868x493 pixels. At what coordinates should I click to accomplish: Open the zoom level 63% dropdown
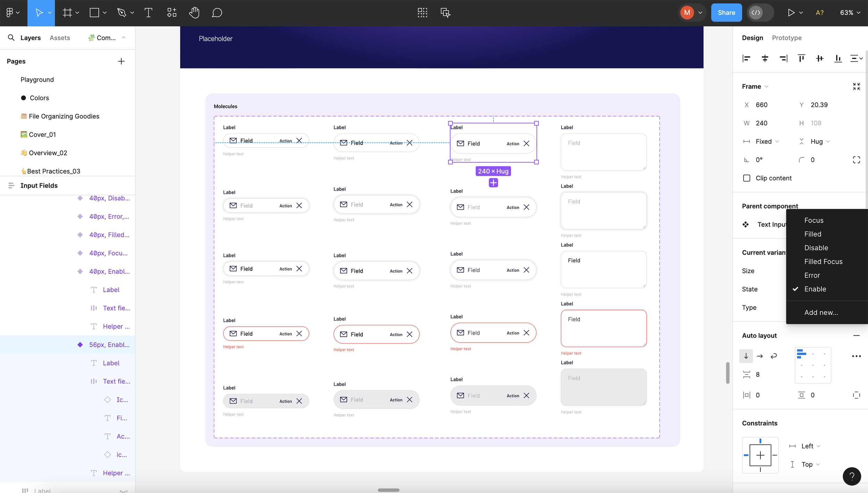(x=850, y=13)
